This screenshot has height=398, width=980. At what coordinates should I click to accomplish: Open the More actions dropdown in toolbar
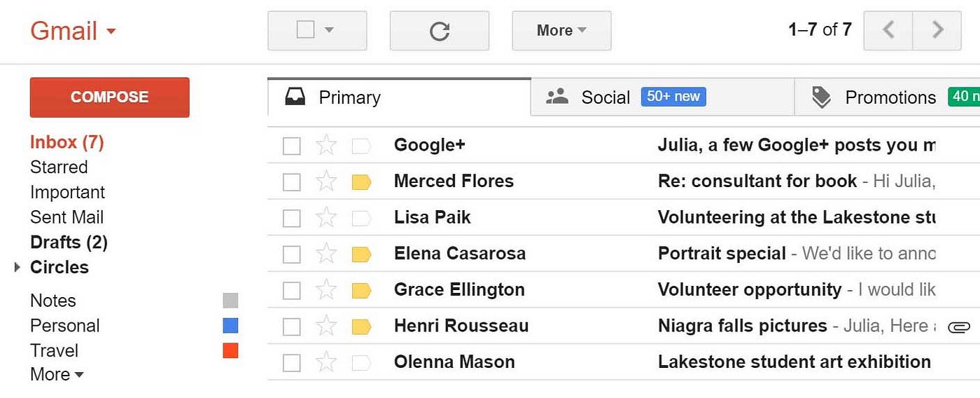(561, 31)
